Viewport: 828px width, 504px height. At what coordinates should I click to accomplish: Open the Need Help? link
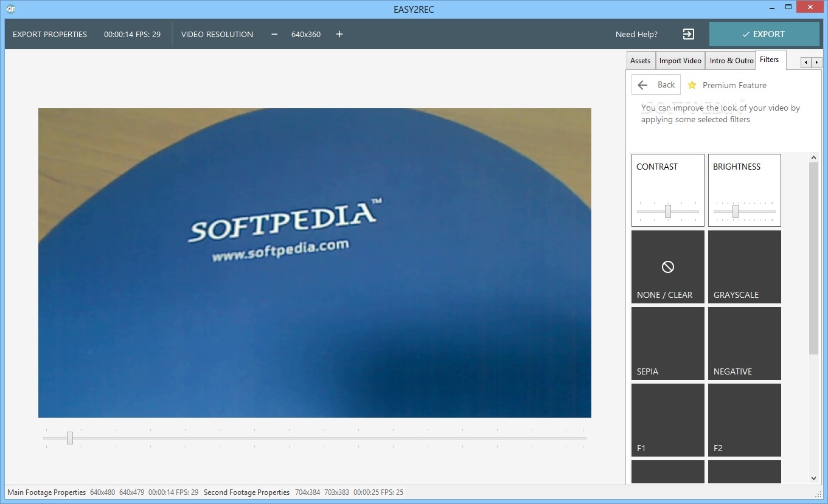pos(636,34)
